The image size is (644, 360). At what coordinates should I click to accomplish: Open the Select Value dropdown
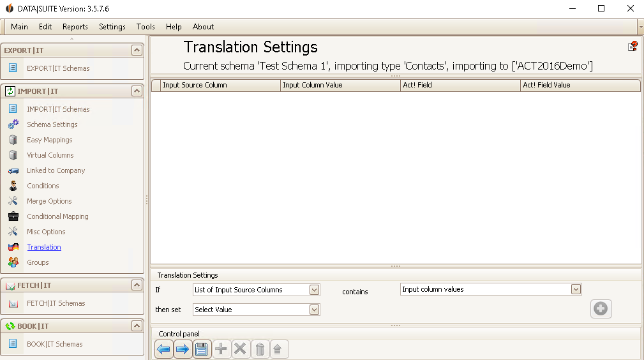tap(314, 310)
